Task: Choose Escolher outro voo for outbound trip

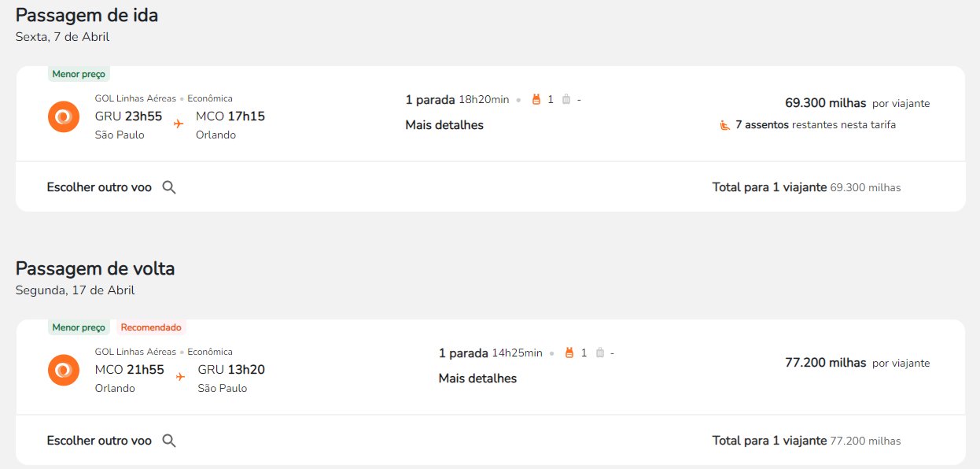Action: coord(99,187)
